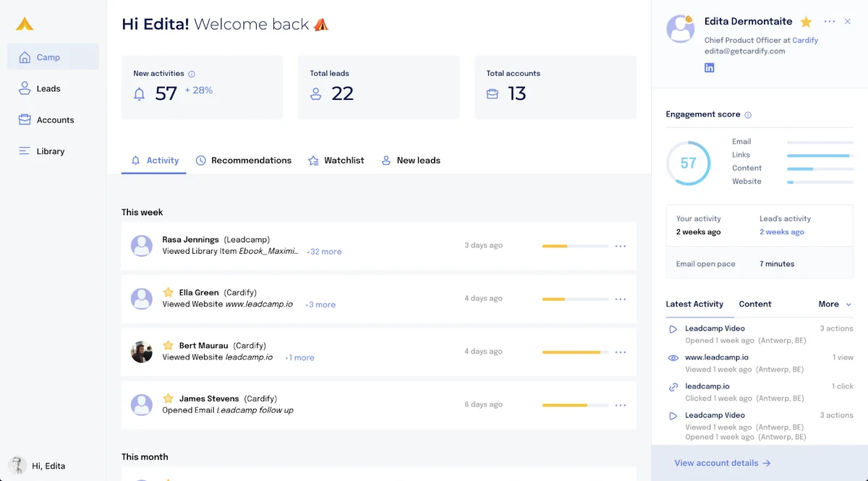This screenshot has width=868, height=481.
Task: Click the Library icon in sidebar
Action: click(x=25, y=151)
